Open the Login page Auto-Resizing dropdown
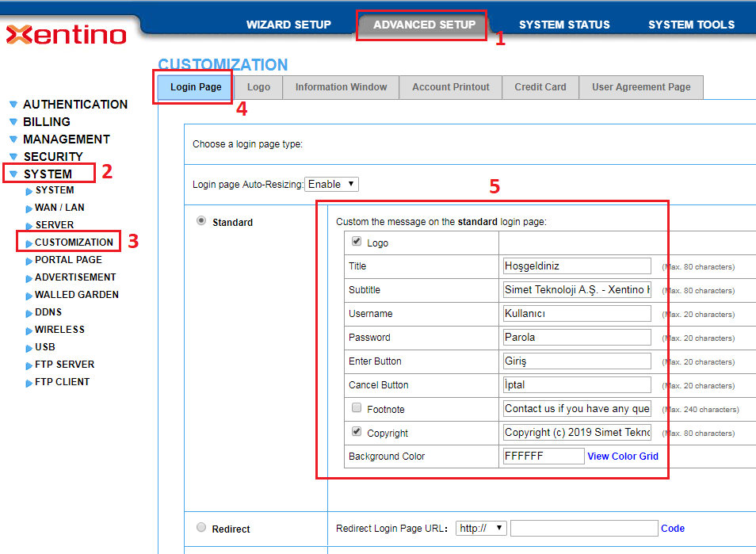 click(x=331, y=184)
